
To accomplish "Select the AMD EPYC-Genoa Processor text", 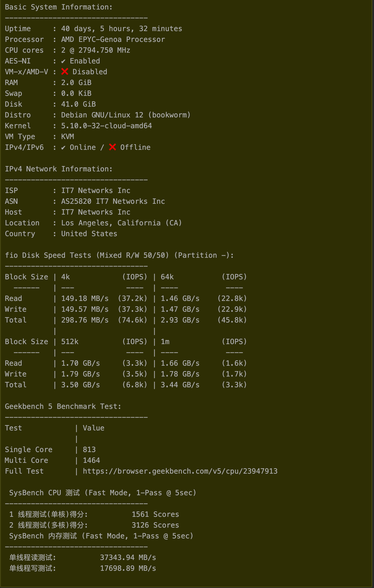I will (x=113, y=40).
